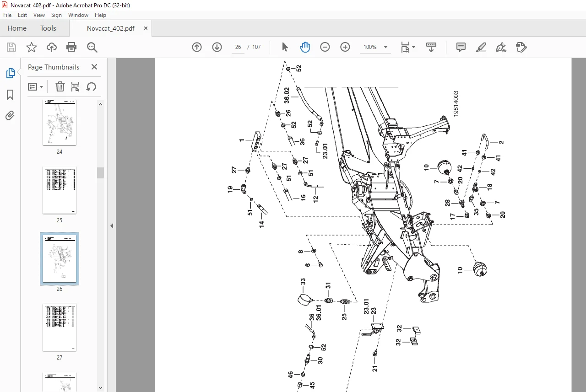Switch to the Tools tab
The image size is (586, 392).
[48, 28]
